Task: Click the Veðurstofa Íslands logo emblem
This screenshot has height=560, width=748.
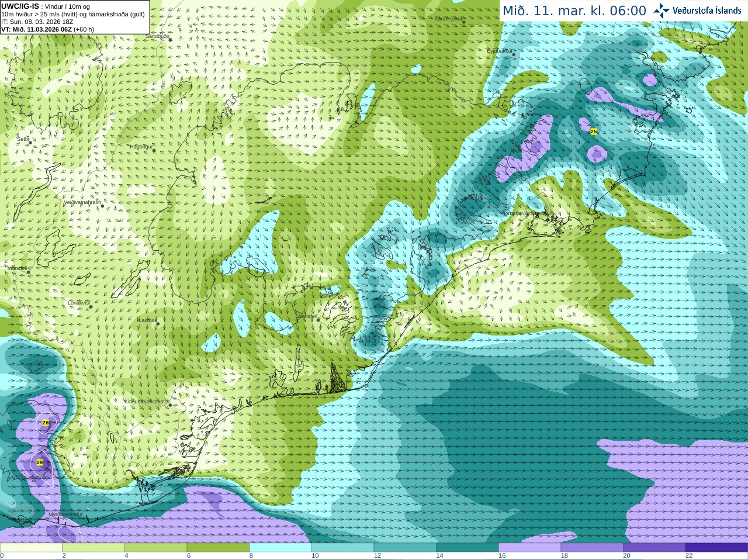Action: click(662, 10)
